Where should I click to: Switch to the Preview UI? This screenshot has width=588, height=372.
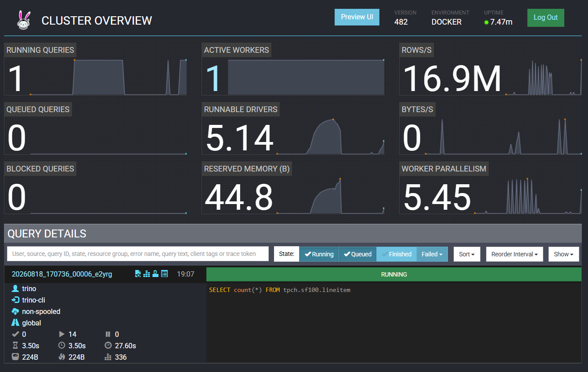click(x=357, y=17)
